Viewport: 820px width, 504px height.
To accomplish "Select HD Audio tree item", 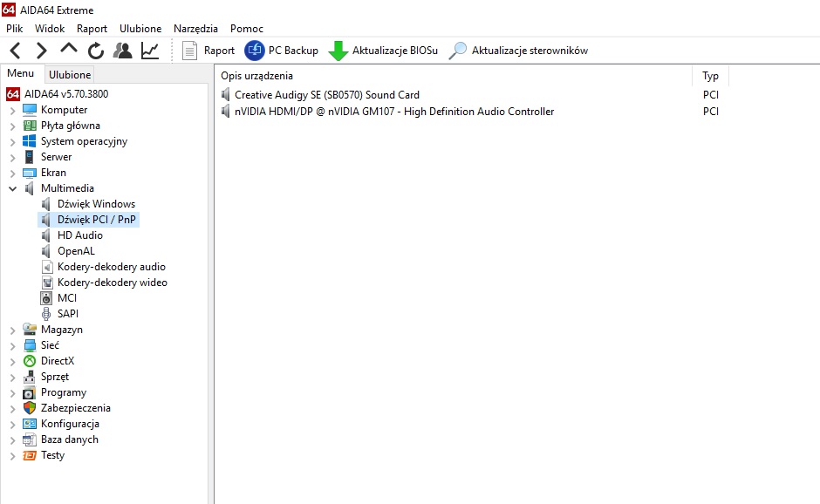I will (80, 235).
